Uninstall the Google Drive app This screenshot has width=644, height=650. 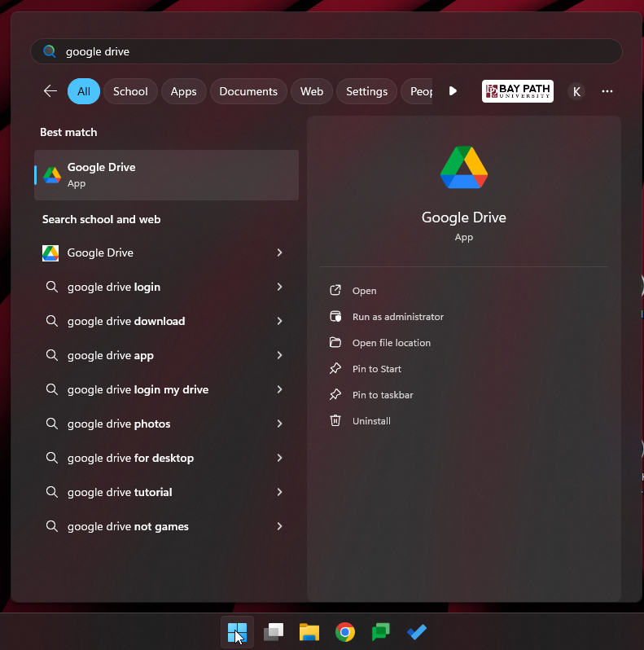point(371,421)
